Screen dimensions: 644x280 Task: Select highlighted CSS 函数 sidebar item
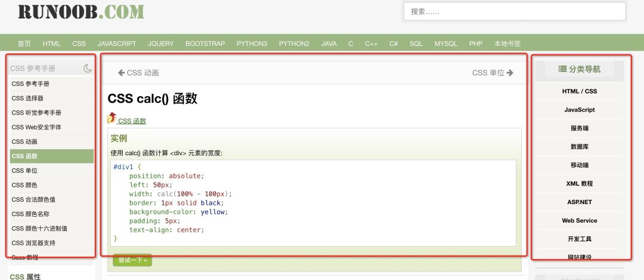(x=52, y=156)
